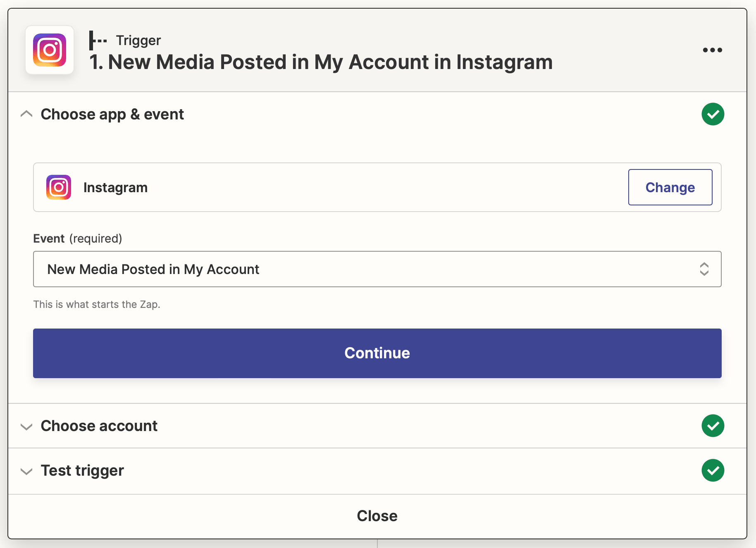Click the Instagram icon in the app selector
Screen dimensions: 756x548
tap(58, 187)
